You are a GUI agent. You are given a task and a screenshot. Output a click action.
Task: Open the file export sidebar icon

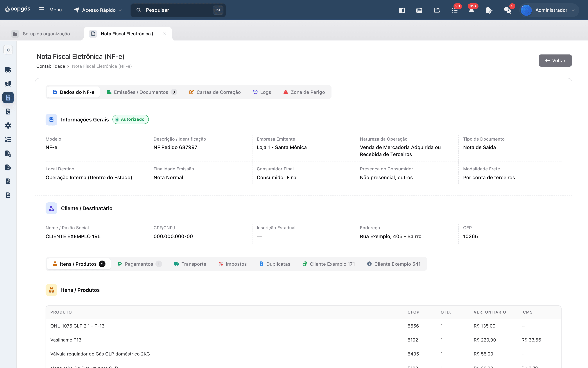point(8,167)
